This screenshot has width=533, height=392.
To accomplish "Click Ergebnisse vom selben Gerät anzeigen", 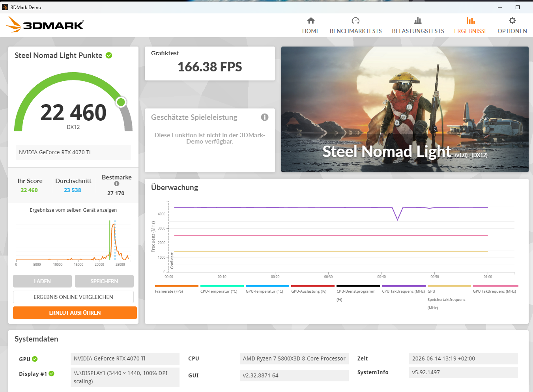I will click(73, 210).
